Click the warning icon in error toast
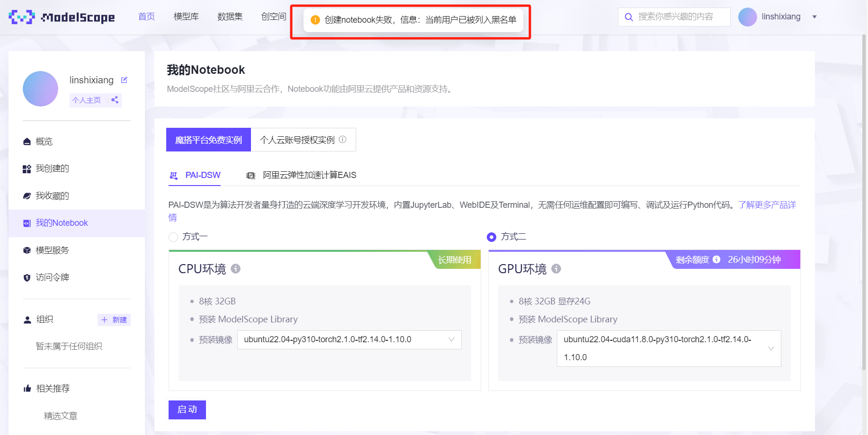 (x=315, y=20)
